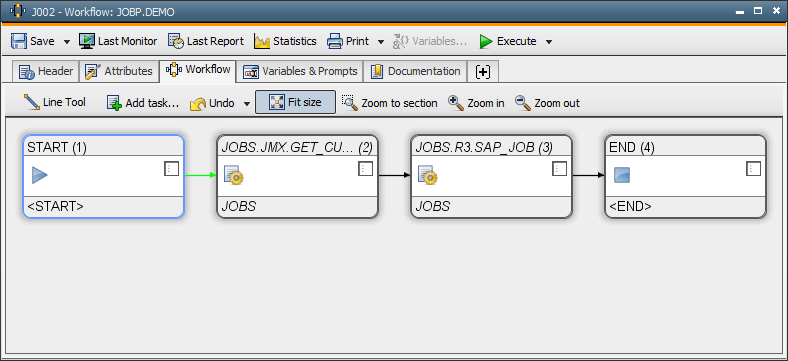Open the Undo history dropdown arrow
788x361 pixels.
click(246, 104)
